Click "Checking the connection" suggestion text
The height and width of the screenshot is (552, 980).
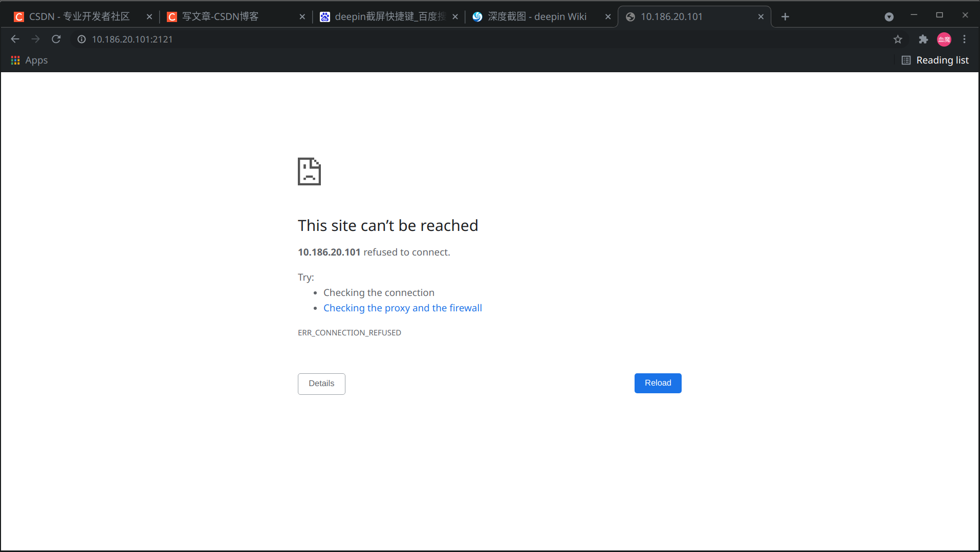click(x=379, y=292)
